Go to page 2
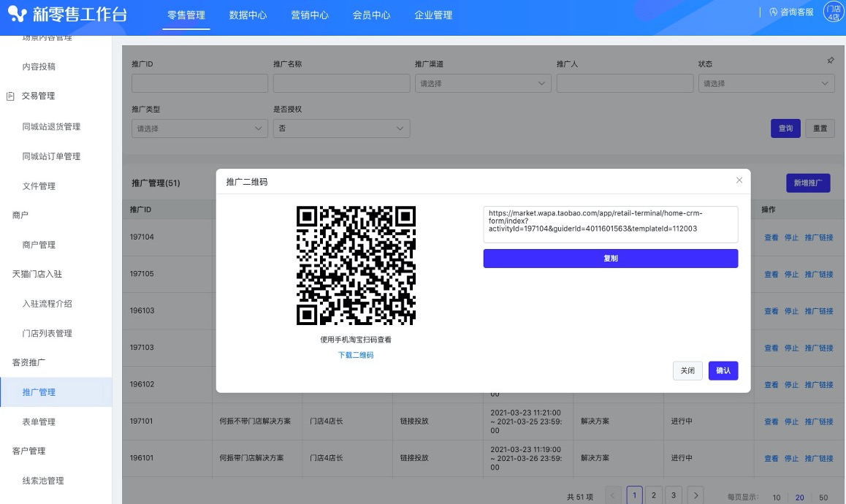Viewport: 846px width, 504px height. coord(654,495)
